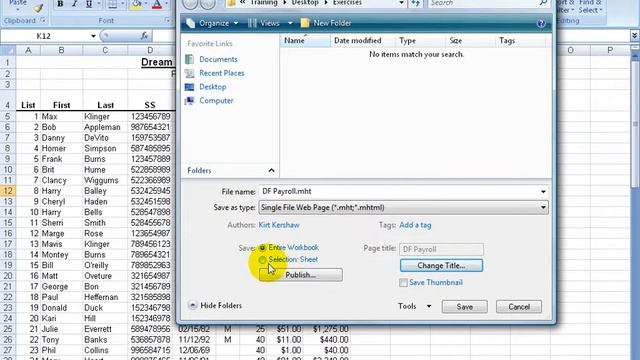Click the author name Kirt Kershaw
This screenshot has width=640, height=360.
[279, 225]
